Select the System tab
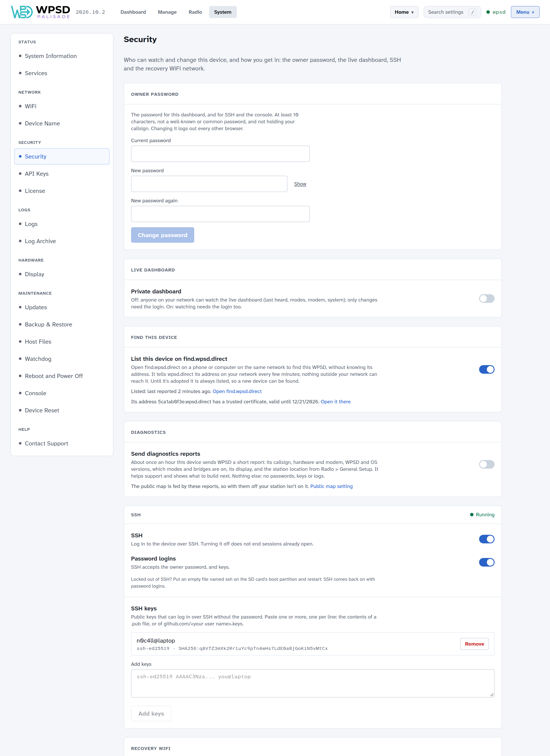Viewport: 550px width, 756px height. pyautogui.click(x=223, y=12)
